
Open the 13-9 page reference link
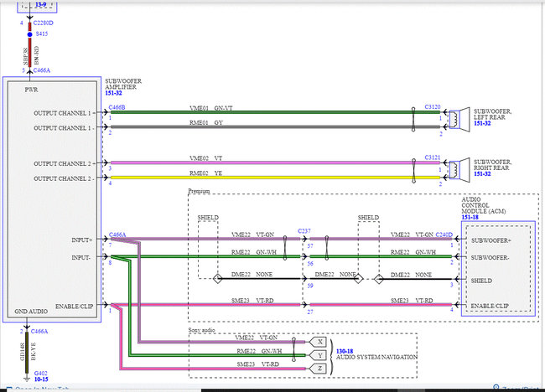(41, 5)
